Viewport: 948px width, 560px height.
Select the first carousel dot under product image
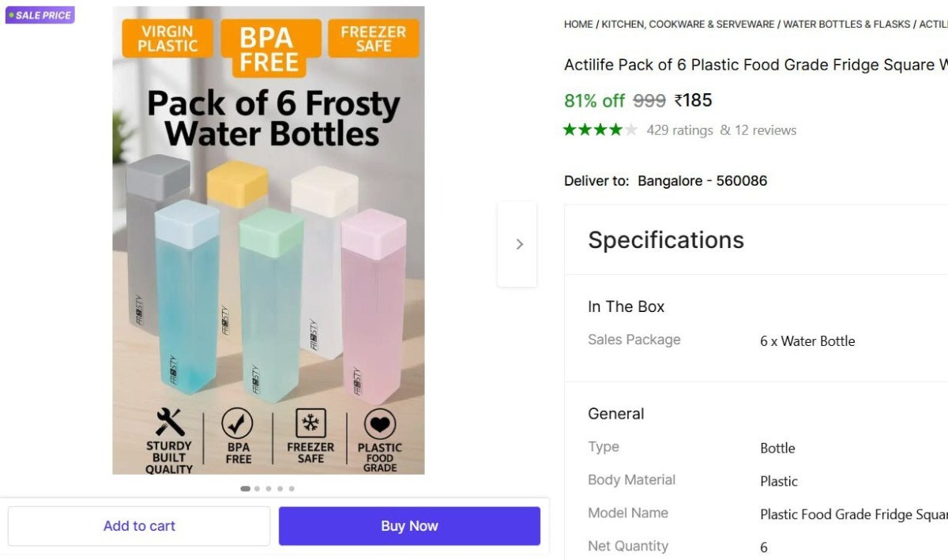245,488
